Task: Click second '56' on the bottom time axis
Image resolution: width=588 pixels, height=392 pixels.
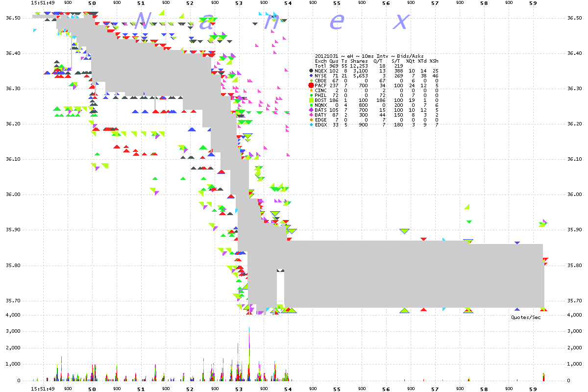Action: pyautogui.click(x=386, y=389)
